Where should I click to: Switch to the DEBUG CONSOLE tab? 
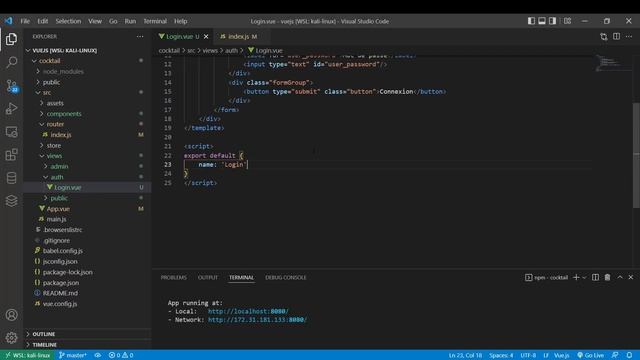click(x=286, y=278)
